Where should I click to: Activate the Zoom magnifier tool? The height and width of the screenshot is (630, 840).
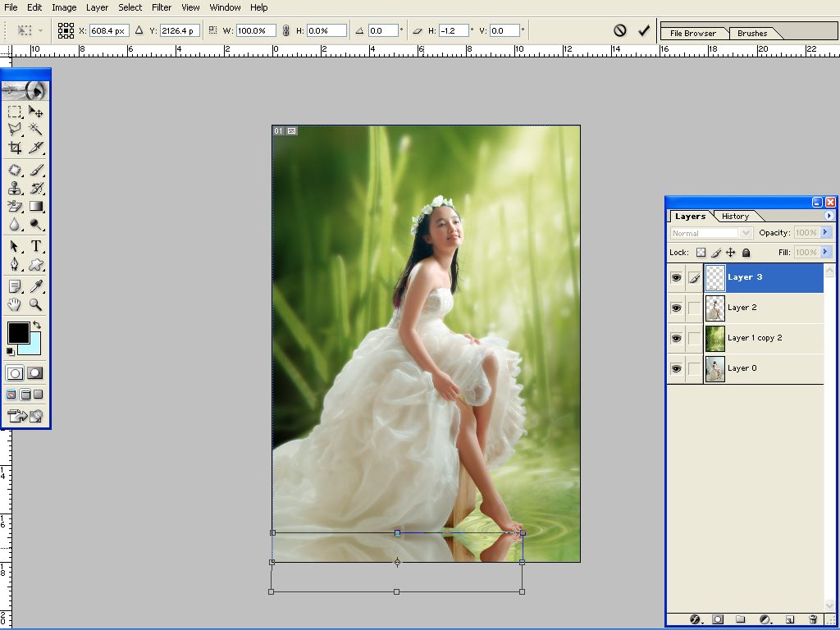(36, 304)
